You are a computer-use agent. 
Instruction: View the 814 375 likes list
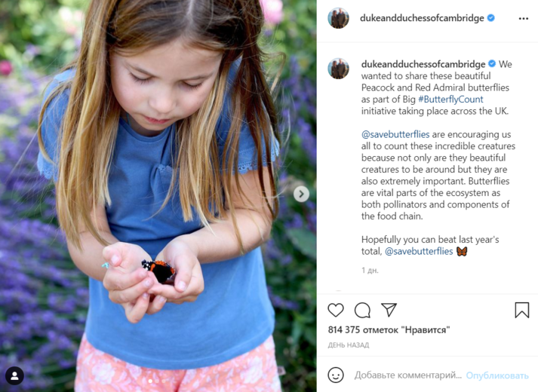tap(389, 330)
